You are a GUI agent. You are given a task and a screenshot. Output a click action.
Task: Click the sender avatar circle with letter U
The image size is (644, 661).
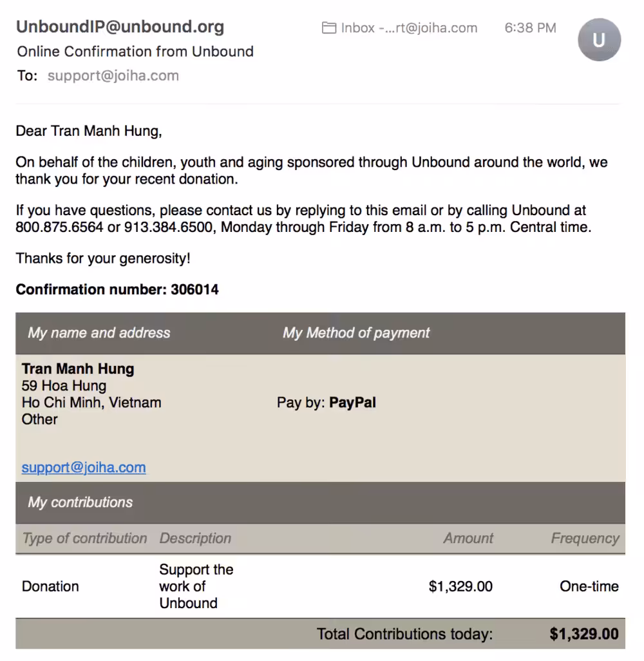coord(599,40)
